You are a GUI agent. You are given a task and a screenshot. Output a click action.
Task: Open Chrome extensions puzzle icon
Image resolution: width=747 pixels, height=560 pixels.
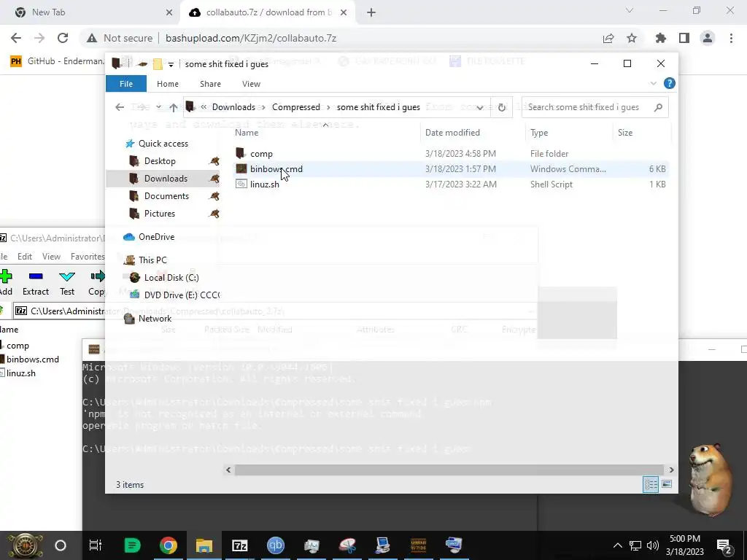[661, 38]
